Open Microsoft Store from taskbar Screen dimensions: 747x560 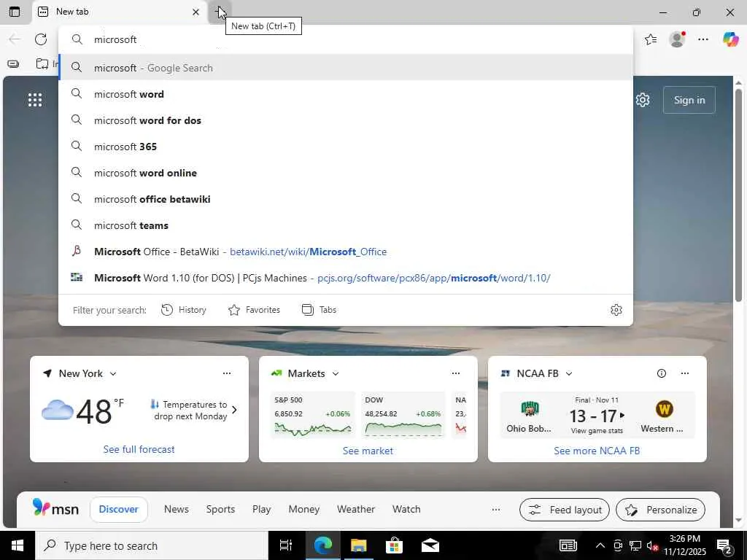click(x=394, y=545)
